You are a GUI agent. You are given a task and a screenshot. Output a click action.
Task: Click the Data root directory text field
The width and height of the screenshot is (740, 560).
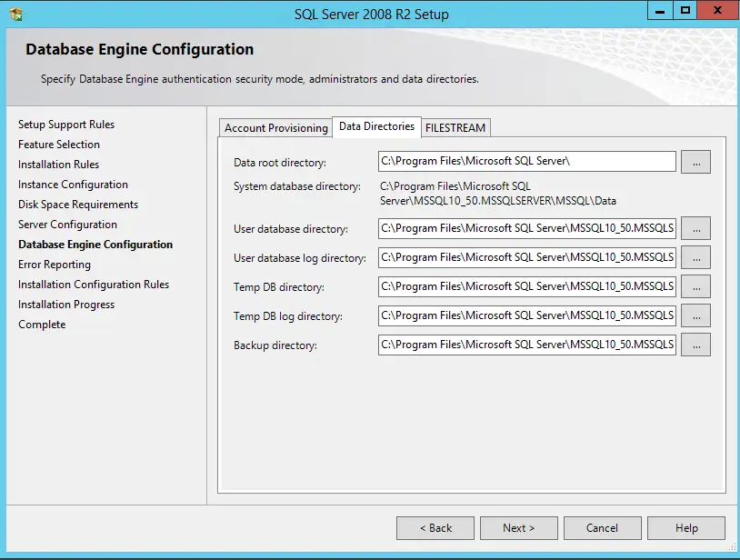pos(527,161)
